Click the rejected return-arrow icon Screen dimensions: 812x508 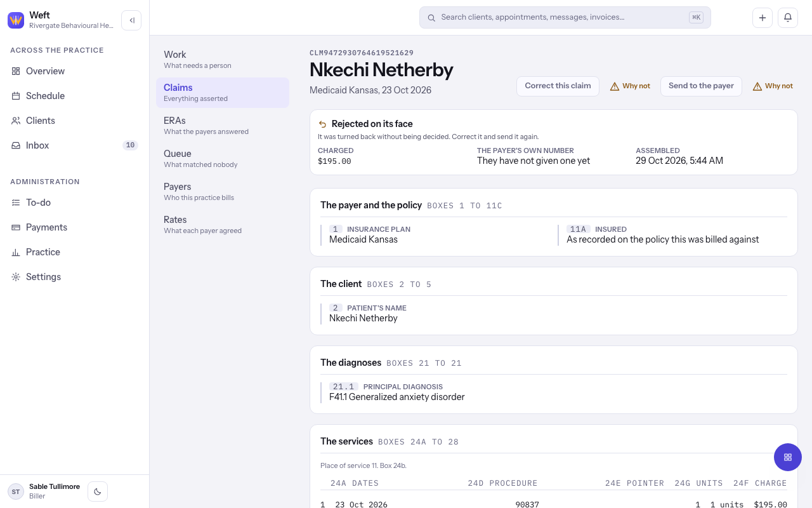[x=323, y=124]
